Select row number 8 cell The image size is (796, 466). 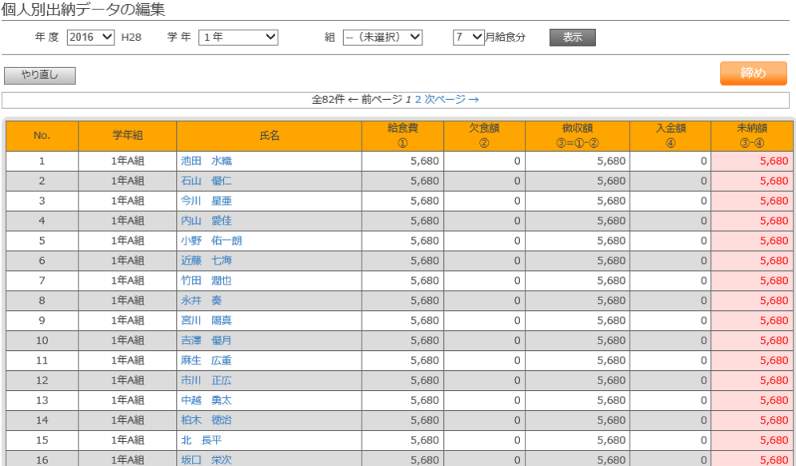tap(42, 301)
